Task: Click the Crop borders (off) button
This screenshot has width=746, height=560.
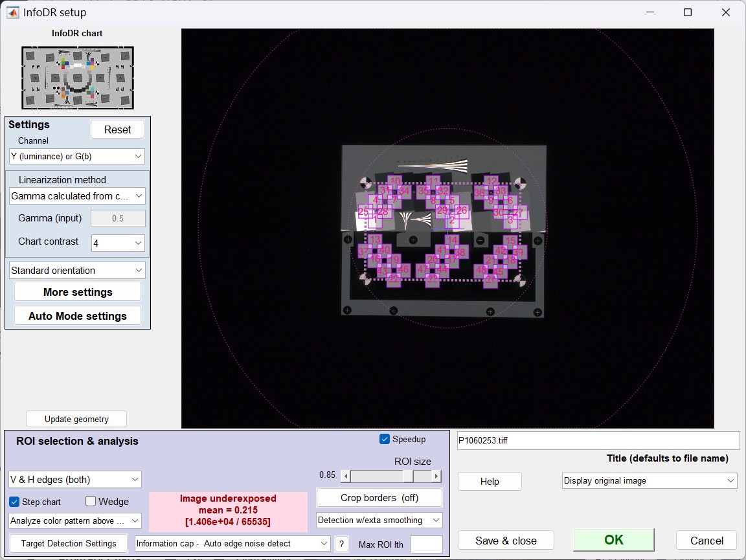Action: [x=379, y=498]
